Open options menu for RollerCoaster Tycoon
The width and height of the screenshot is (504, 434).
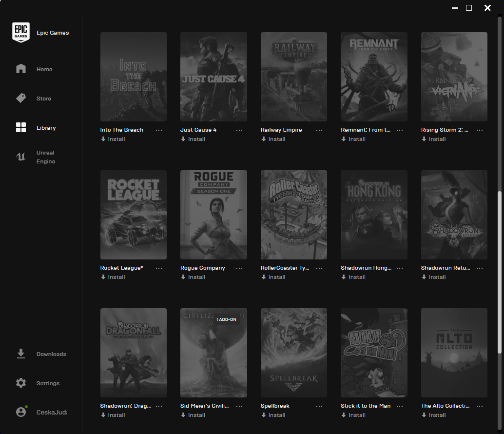319,268
